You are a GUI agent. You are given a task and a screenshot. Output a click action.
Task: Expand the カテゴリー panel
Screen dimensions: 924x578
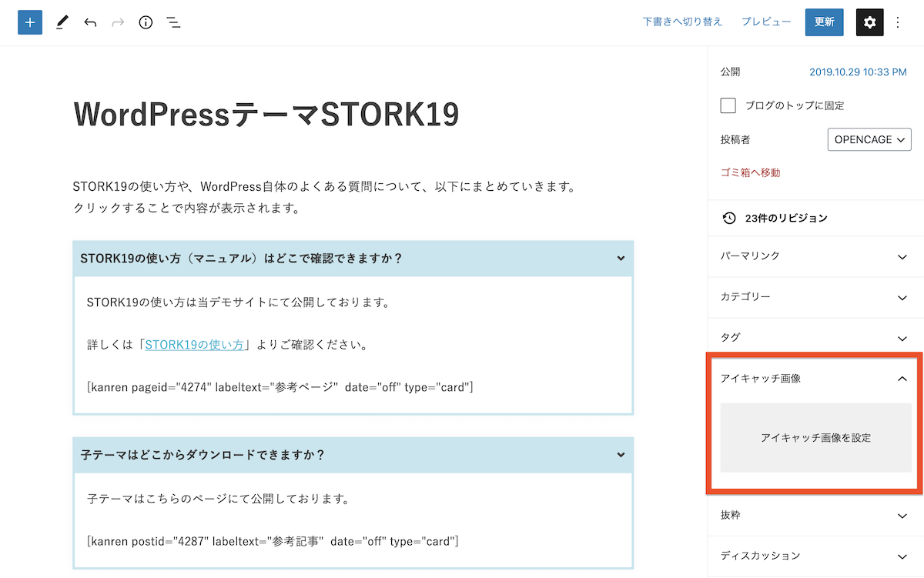pos(816,297)
